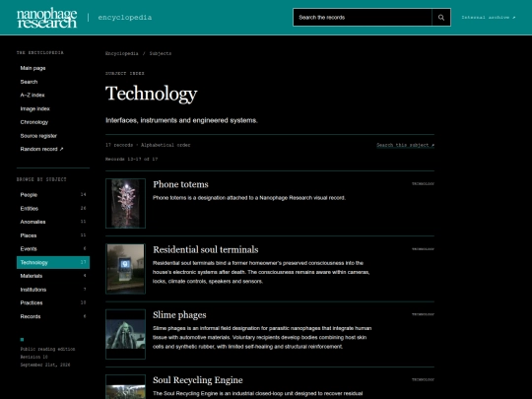532x399 pixels.
Task: Click 'Interfaces, instruments and engineered systems' text
Action: point(181,120)
